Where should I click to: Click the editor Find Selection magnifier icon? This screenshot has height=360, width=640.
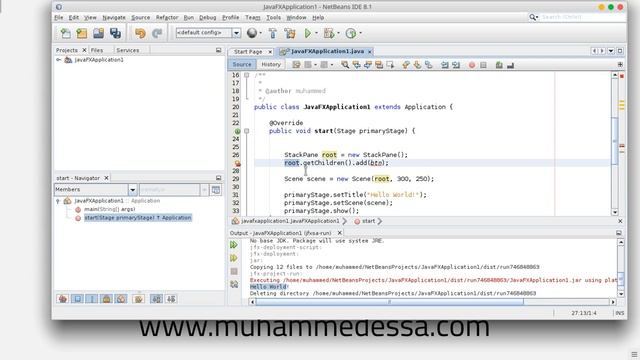pyautogui.click(x=345, y=64)
